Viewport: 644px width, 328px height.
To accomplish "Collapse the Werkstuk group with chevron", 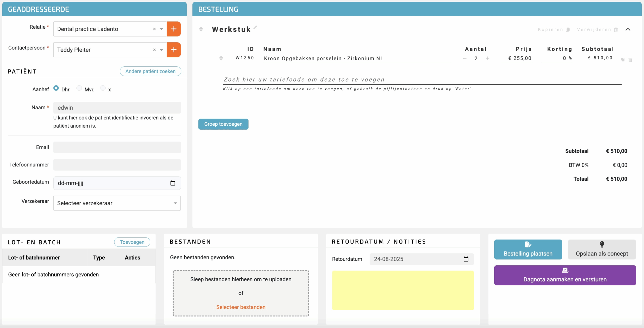I will tap(628, 29).
